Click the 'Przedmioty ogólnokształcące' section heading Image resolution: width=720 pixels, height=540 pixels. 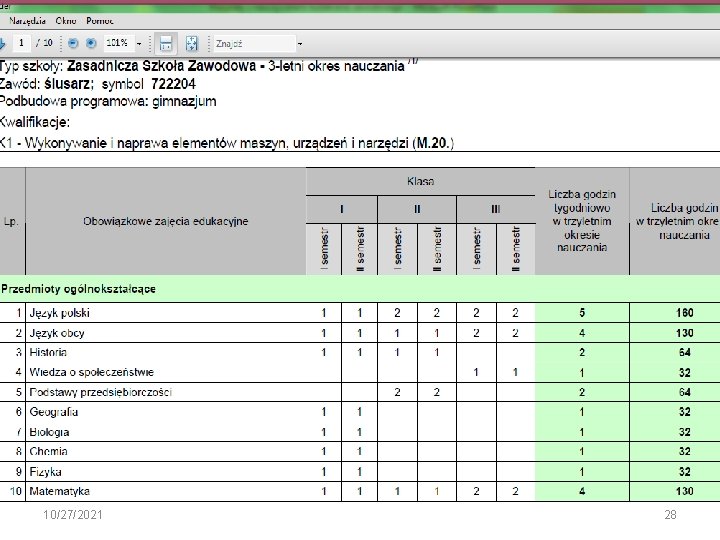[x=79, y=289]
